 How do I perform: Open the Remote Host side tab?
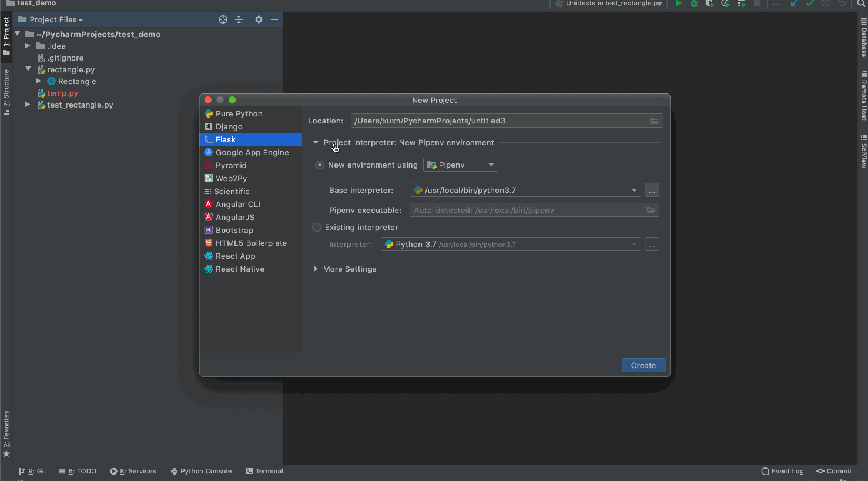tap(863, 95)
